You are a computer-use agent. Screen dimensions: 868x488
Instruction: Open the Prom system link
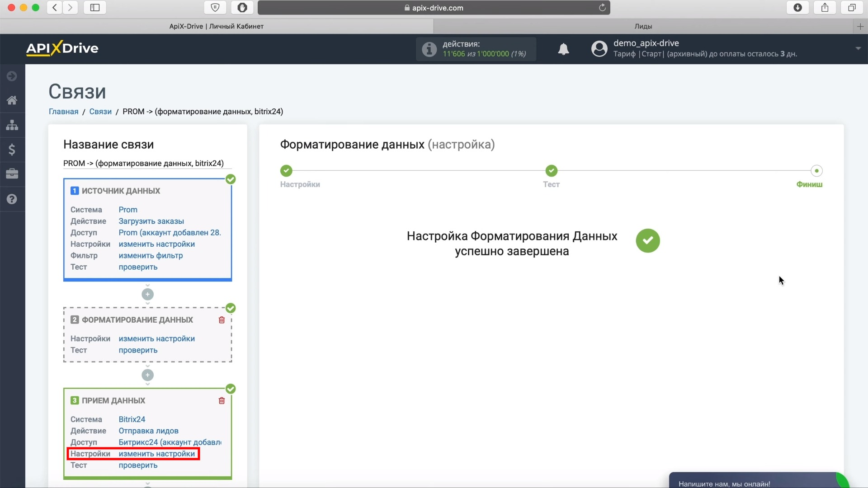[x=128, y=210]
